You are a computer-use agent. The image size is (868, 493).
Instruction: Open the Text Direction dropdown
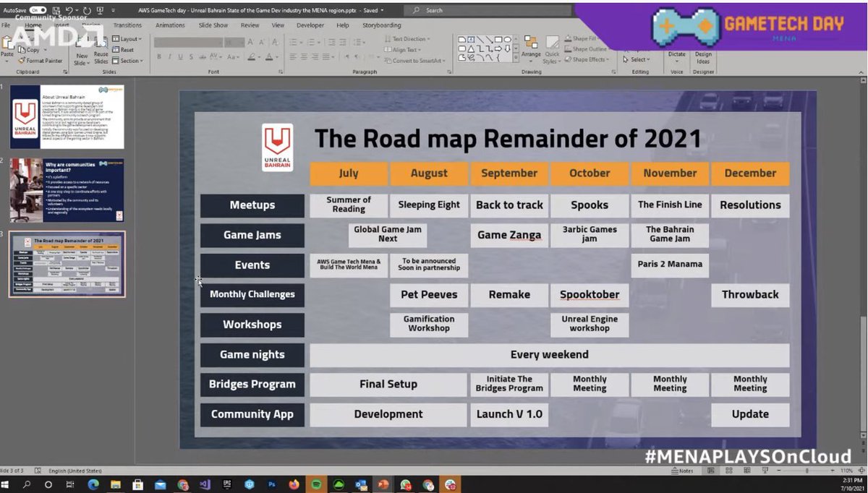408,39
